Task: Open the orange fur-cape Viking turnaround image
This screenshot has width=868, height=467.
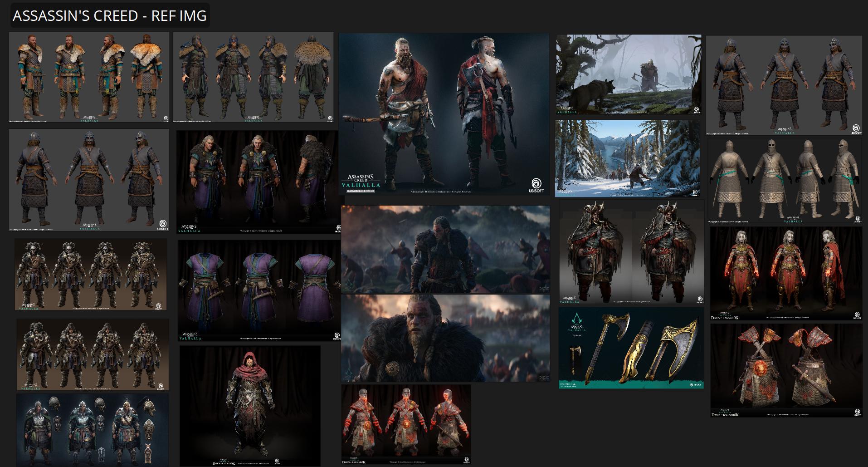Action: coord(89,77)
